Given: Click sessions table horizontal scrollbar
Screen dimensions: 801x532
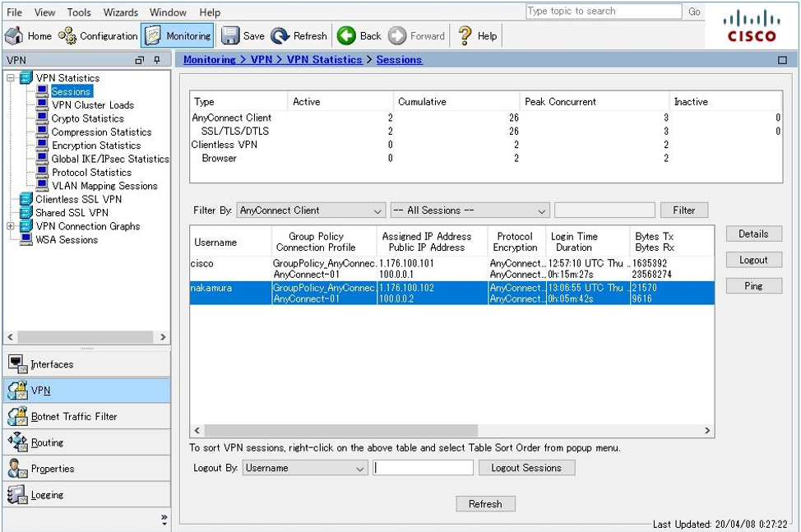Looking at the screenshot, I should point(340,430).
